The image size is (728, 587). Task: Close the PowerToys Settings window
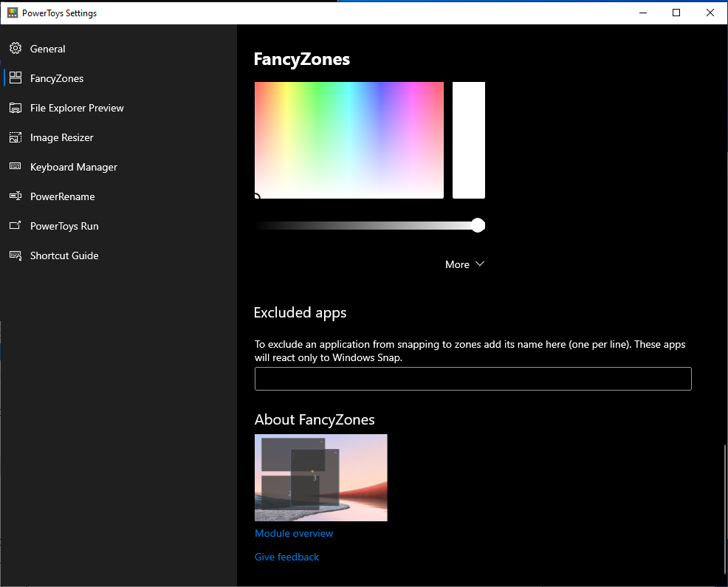tap(710, 13)
